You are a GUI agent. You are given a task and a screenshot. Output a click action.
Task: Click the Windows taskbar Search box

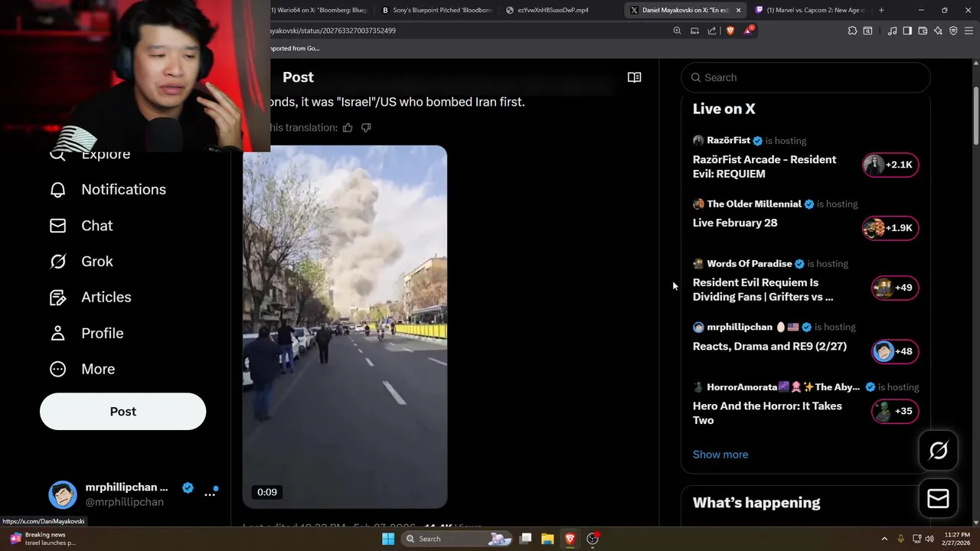456,539
